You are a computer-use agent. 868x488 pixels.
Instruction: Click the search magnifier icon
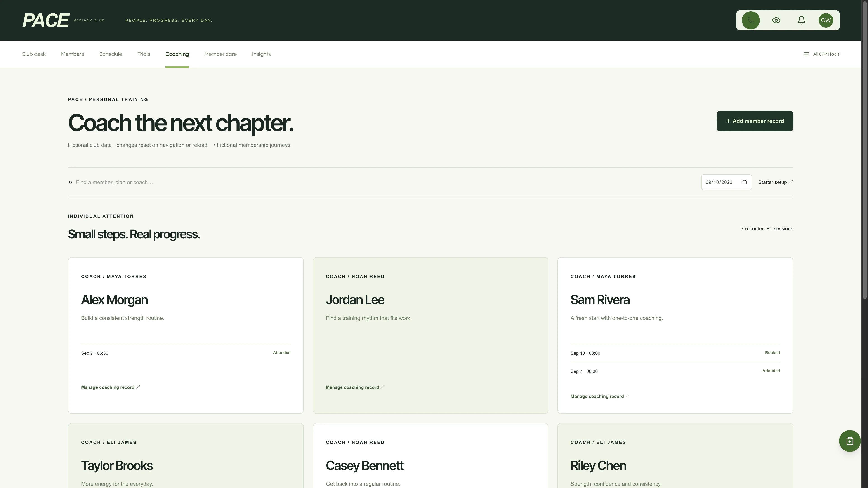70,183
